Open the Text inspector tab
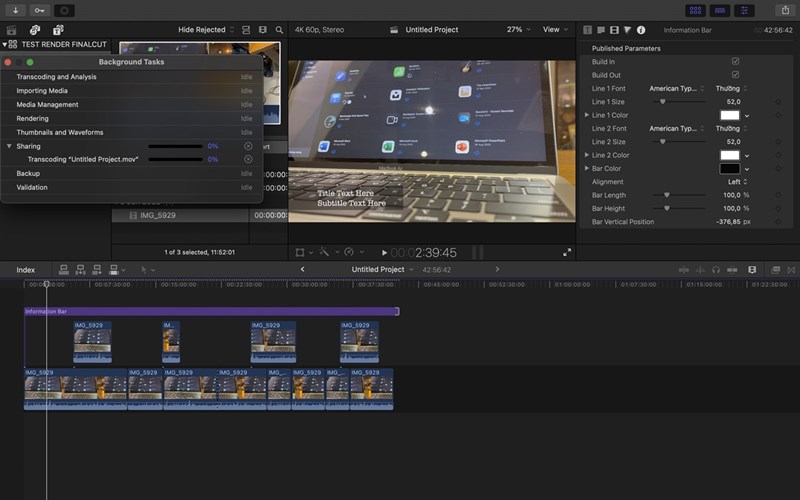This screenshot has width=800, height=500. click(x=601, y=30)
